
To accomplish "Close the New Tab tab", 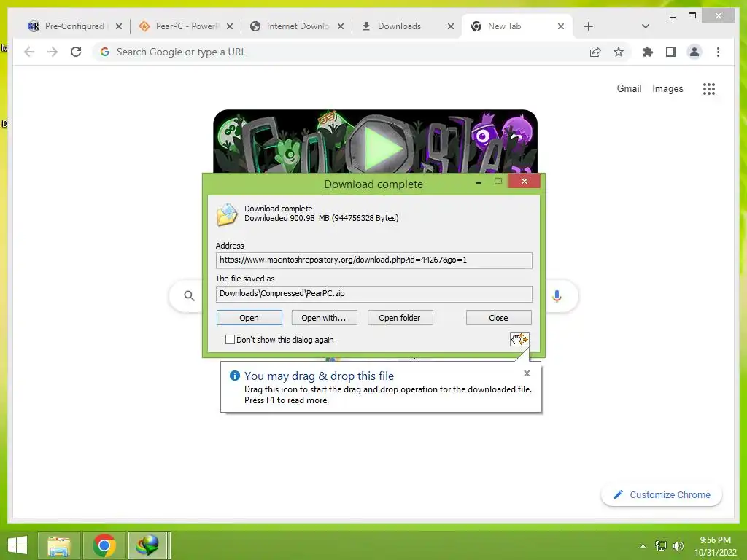I will (x=561, y=26).
